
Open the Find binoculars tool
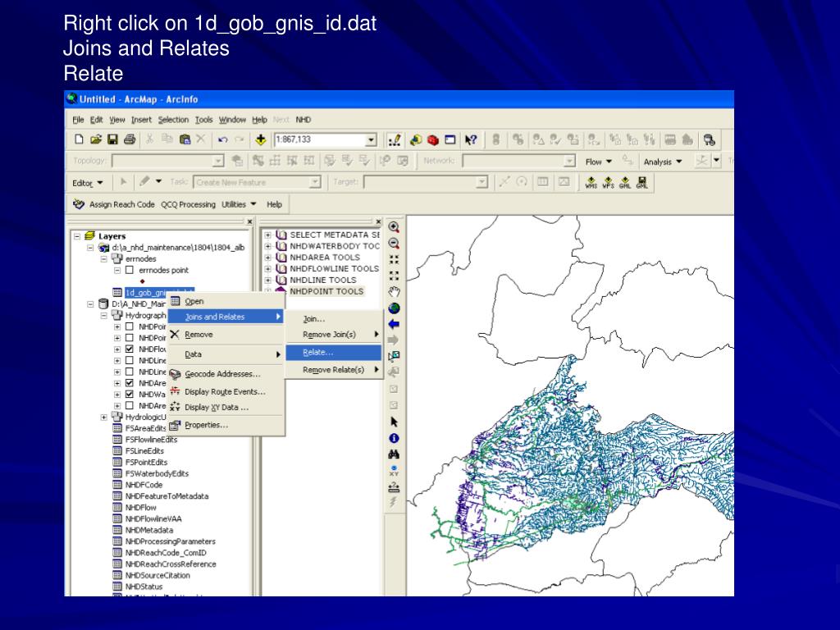click(394, 454)
